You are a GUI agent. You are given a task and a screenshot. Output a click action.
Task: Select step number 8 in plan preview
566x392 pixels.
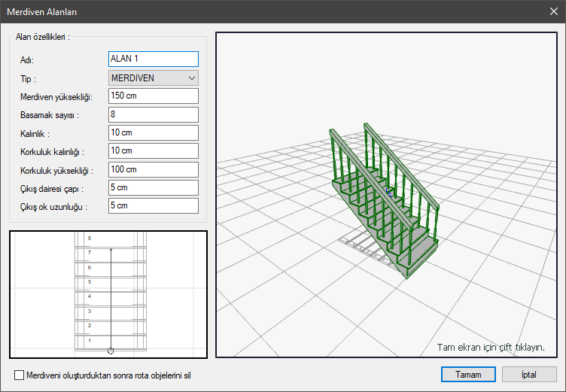click(x=90, y=238)
